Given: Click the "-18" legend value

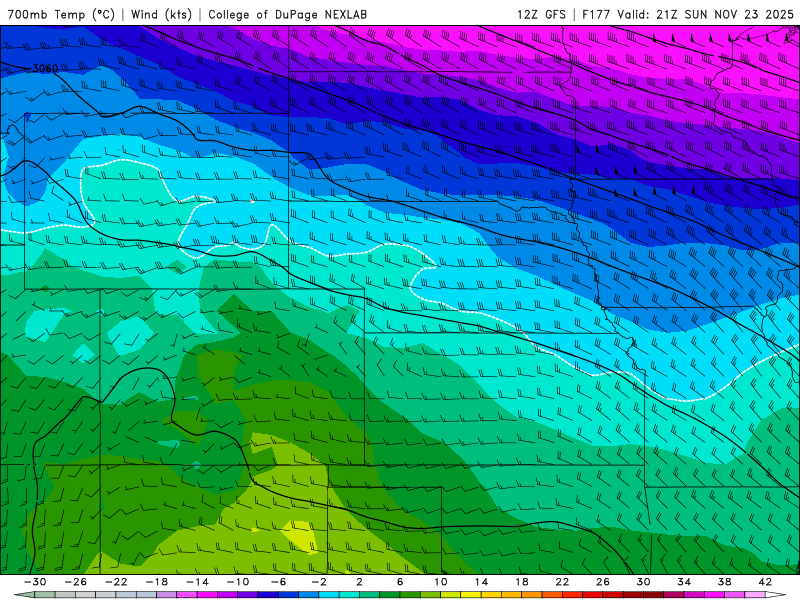Looking at the screenshot, I should tap(157, 582).
